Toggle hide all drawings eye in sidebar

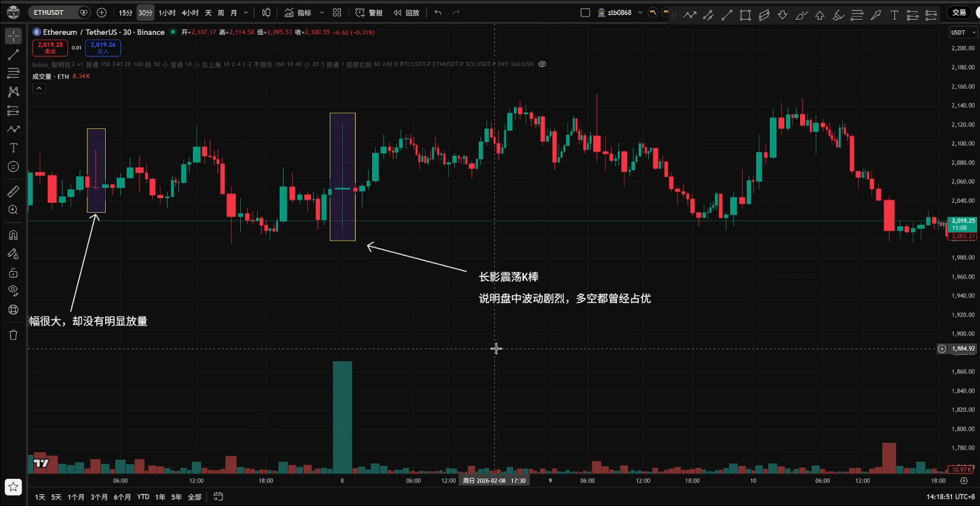[13, 290]
